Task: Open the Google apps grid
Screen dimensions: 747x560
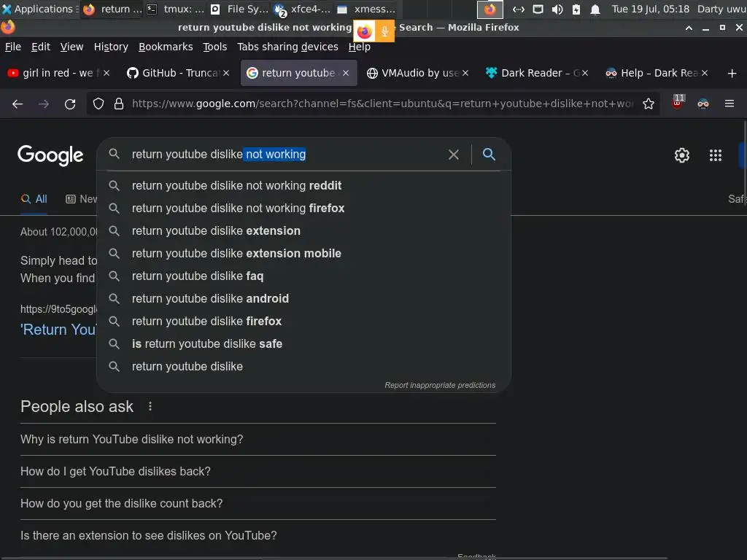Action: point(716,155)
